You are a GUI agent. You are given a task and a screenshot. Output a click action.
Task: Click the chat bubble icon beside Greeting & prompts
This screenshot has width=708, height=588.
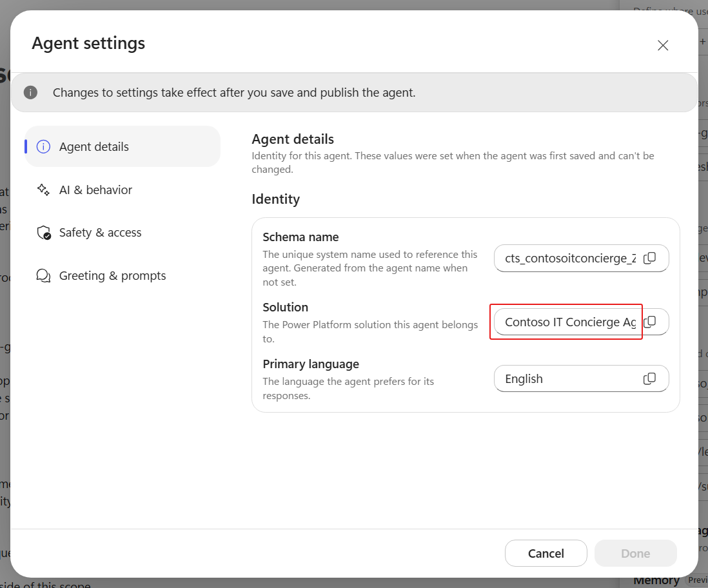(43, 275)
